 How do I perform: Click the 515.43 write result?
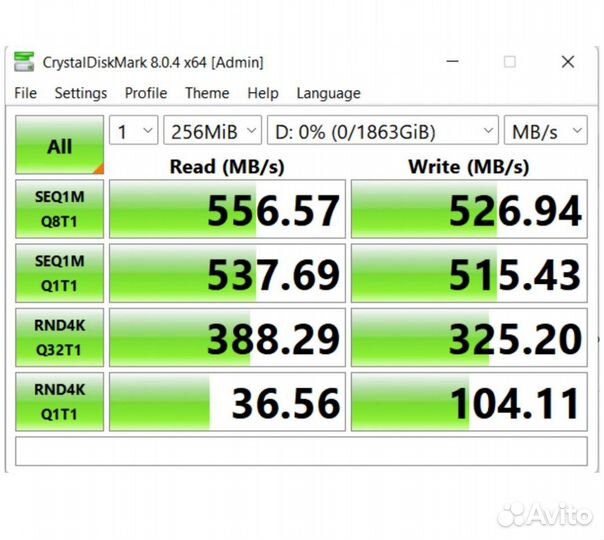(469, 273)
